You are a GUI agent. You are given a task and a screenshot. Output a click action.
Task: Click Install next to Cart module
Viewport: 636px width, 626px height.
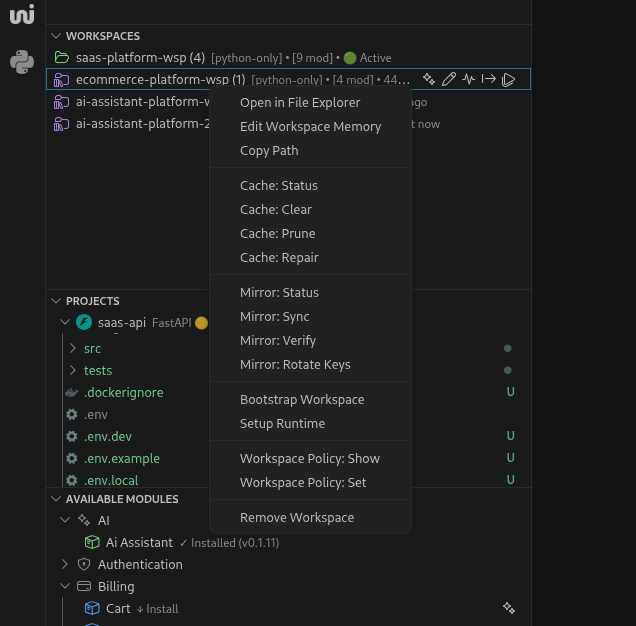(158, 608)
